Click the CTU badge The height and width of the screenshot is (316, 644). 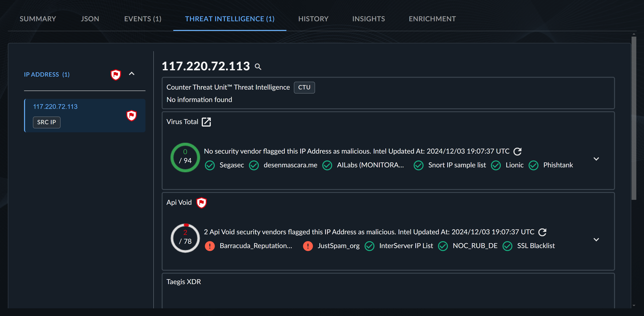304,87
